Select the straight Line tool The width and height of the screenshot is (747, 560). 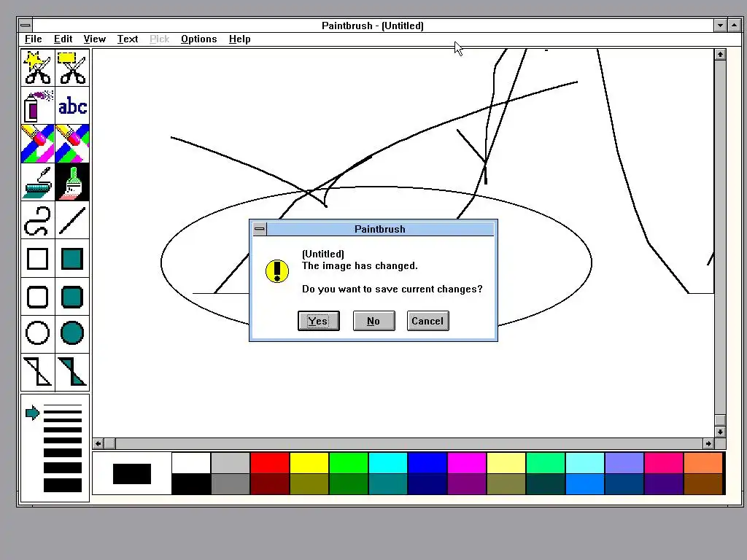pos(72,220)
